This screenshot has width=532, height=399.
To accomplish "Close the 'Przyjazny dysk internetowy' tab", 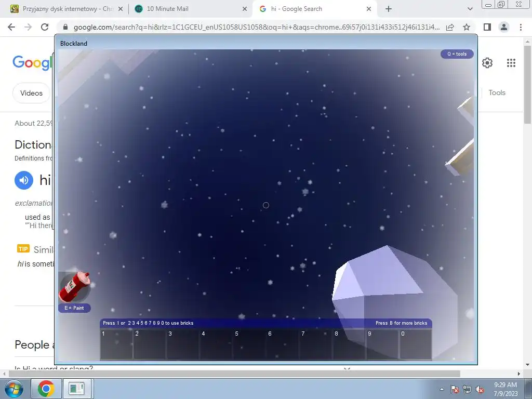I will tap(121, 9).
